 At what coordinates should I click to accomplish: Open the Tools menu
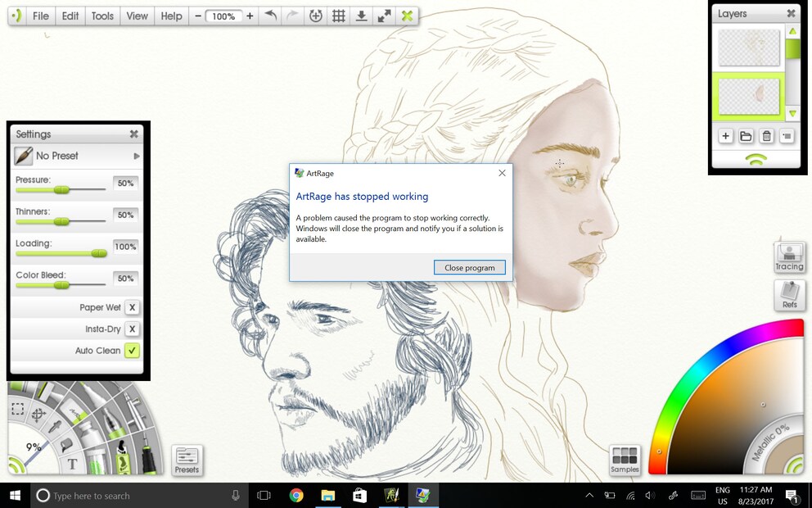pyautogui.click(x=102, y=16)
